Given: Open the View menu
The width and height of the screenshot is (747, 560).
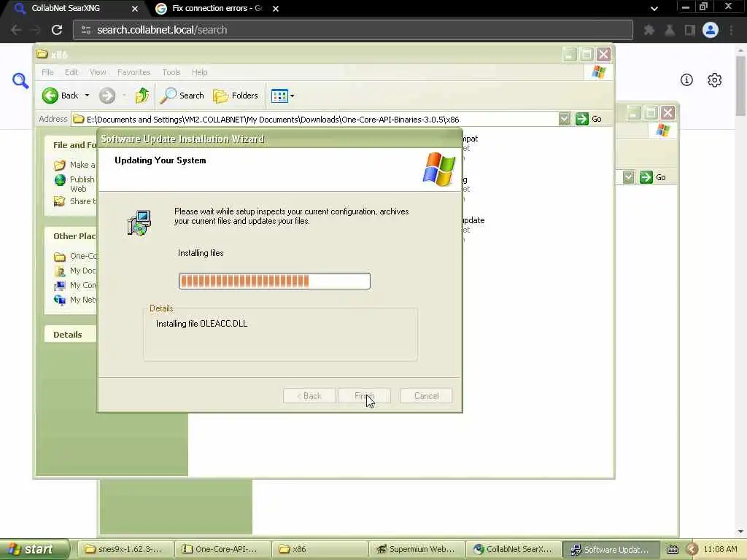Looking at the screenshot, I should 98,72.
